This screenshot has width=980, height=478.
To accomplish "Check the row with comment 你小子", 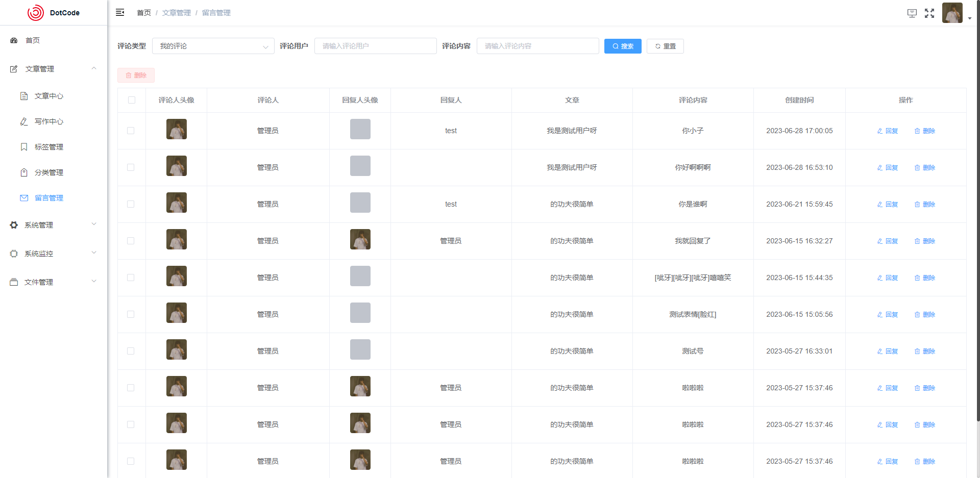I will coord(131,131).
